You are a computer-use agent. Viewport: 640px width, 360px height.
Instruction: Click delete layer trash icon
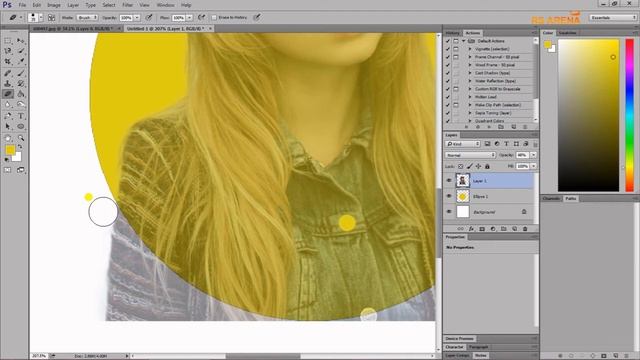tap(525, 229)
